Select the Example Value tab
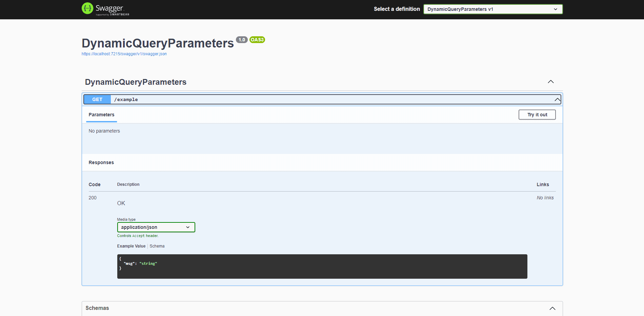Screen dimensions: 644x316 (x=131, y=246)
